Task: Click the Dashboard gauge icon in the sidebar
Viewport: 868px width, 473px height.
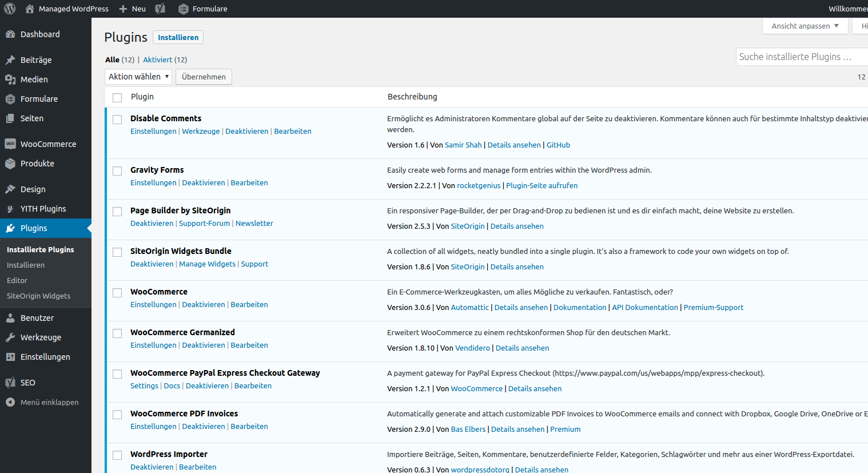Action: (x=10, y=34)
